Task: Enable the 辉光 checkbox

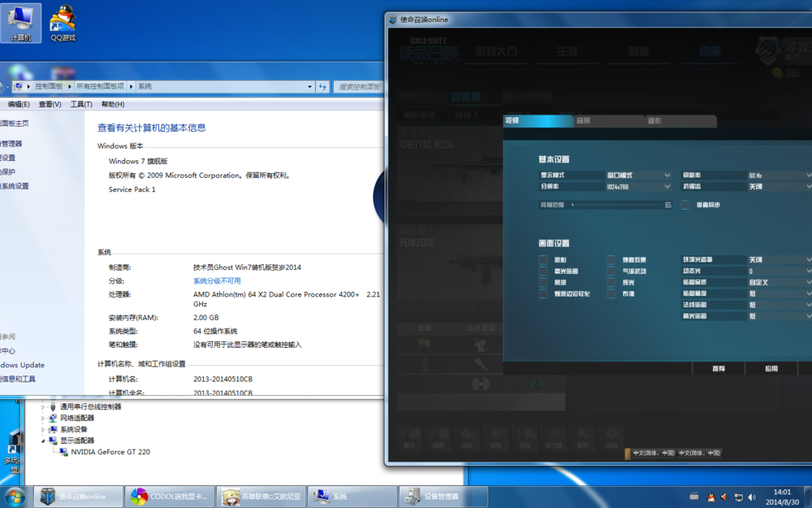Action: (x=611, y=283)
